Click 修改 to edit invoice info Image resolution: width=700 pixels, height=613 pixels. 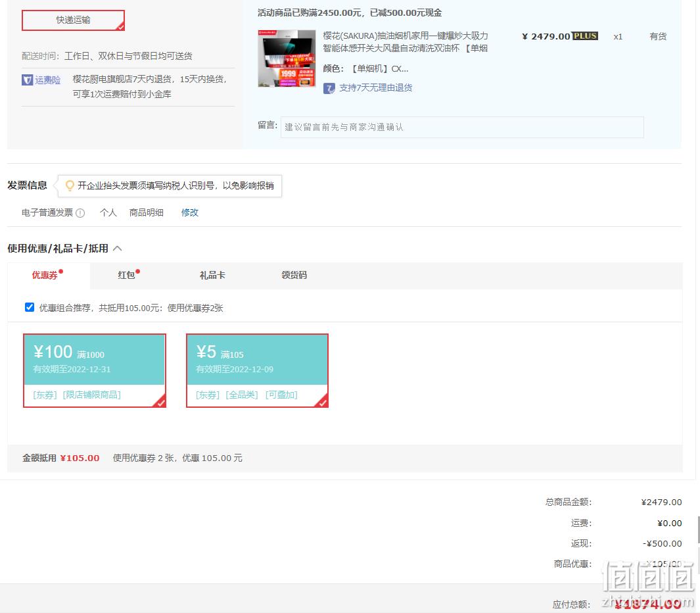click(190, 212)
